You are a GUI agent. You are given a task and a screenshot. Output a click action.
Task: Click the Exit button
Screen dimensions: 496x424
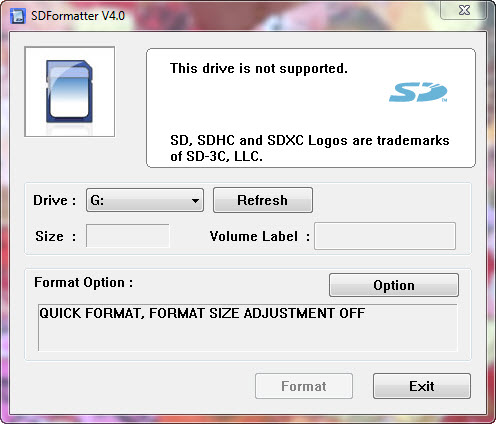[422, 386]
